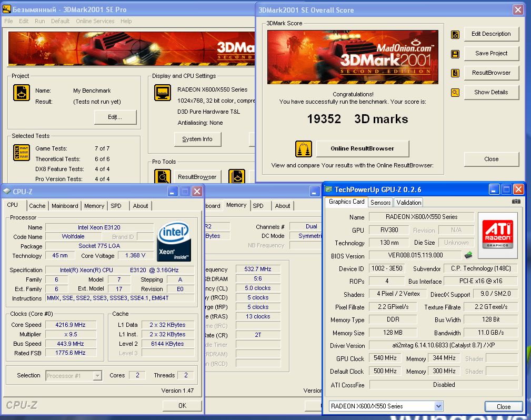Click the monitor icon in Display settings
This screenshot has height=420, width=531.
(x=163, y=93)
